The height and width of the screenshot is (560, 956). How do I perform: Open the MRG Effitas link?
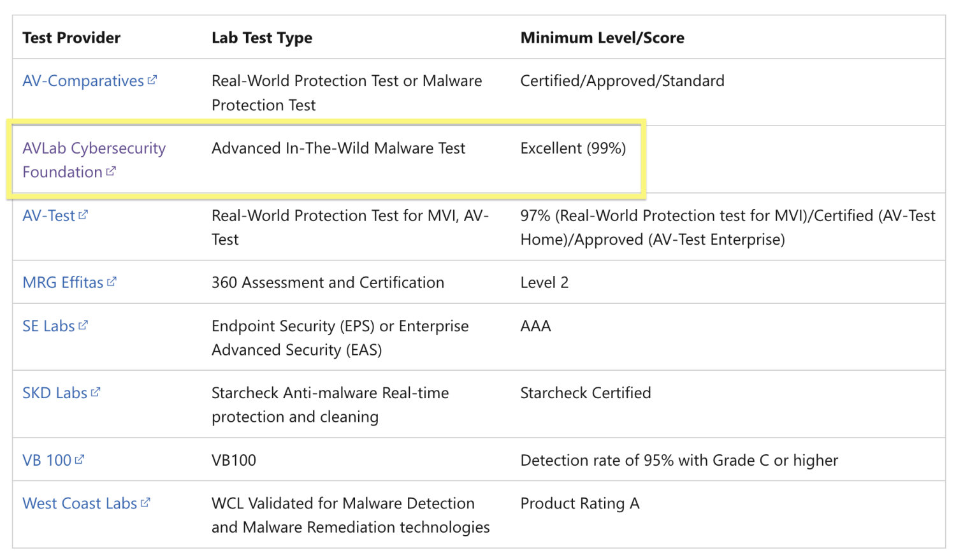[64, 282]
